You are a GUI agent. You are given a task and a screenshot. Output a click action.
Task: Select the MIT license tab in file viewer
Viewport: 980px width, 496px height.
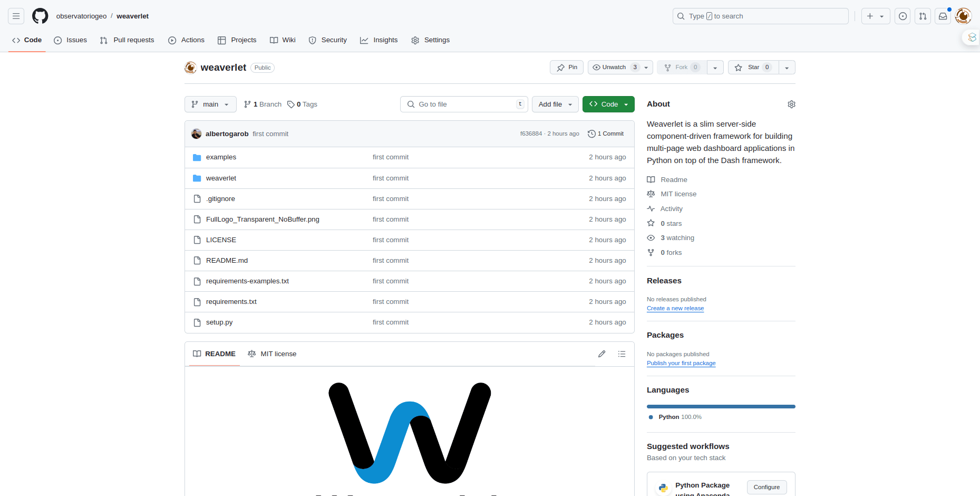[272, 354]
